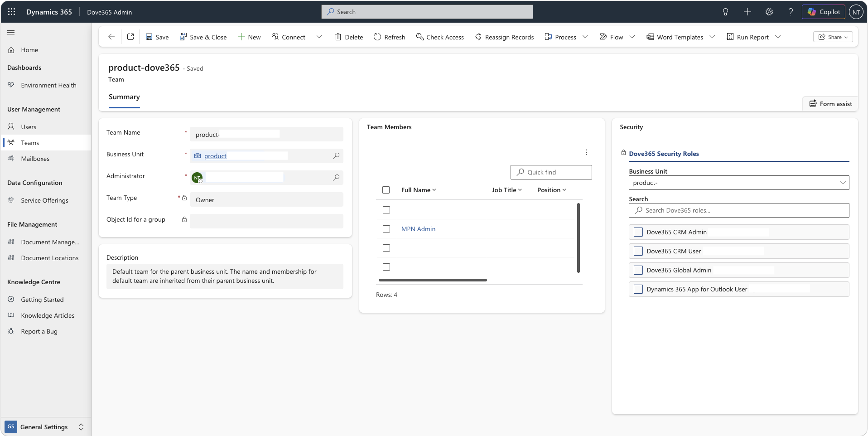Image resolution: width=868 pixels, height=436 pixels.
Task: Refresh the team form
Action: pos(390,37)
